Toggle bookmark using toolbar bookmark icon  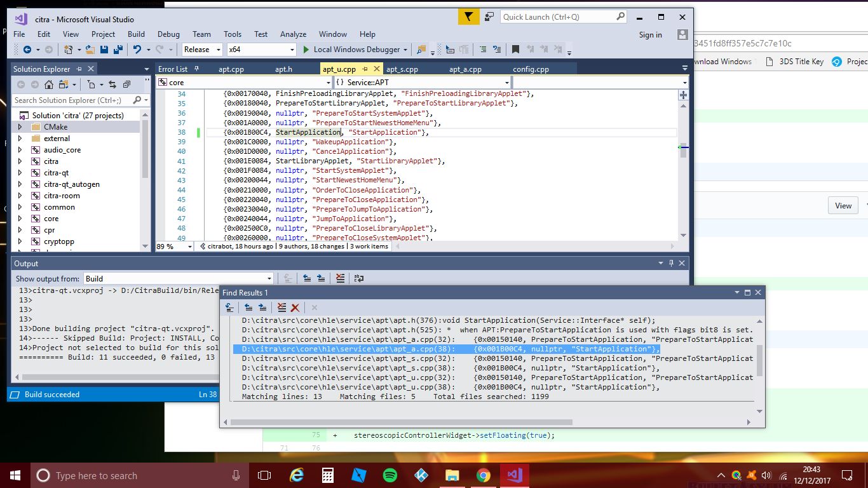point(515,50)
